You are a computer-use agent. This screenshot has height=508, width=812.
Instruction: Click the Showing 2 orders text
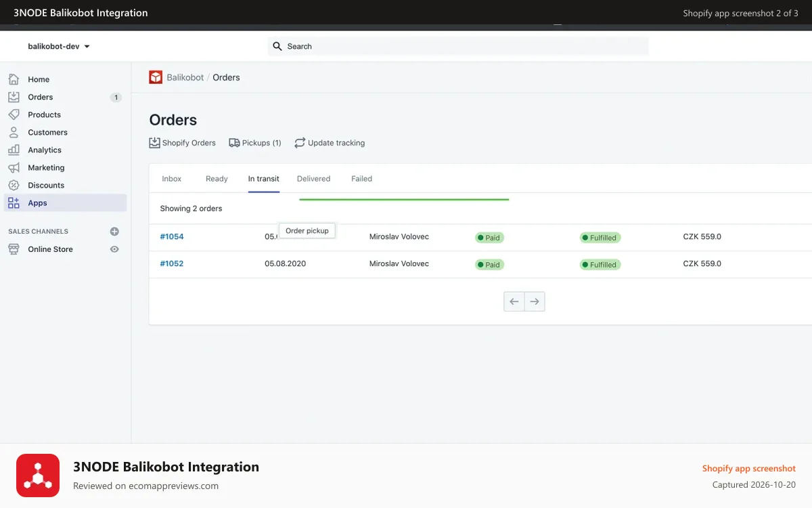click(191, 209)
